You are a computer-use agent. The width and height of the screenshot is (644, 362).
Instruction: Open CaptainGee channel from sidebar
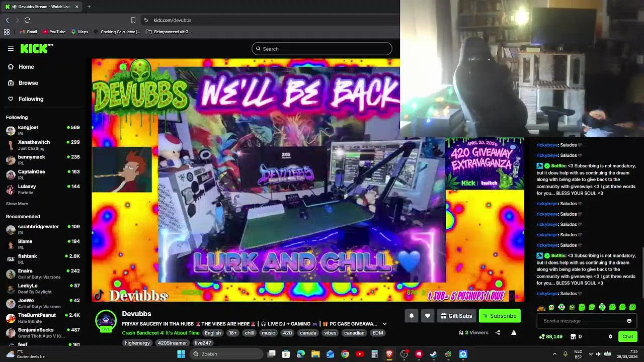pyautogui.click(x=43, y=174)
